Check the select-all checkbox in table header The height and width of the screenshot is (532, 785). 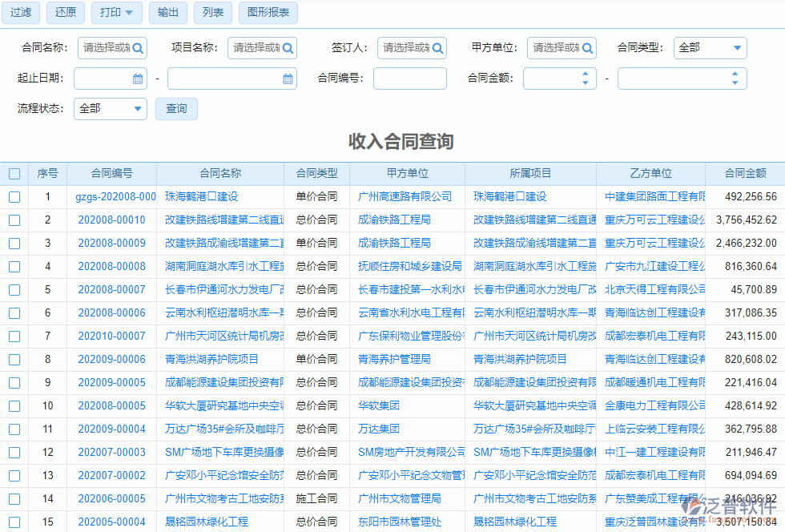(x=14, y=173)
